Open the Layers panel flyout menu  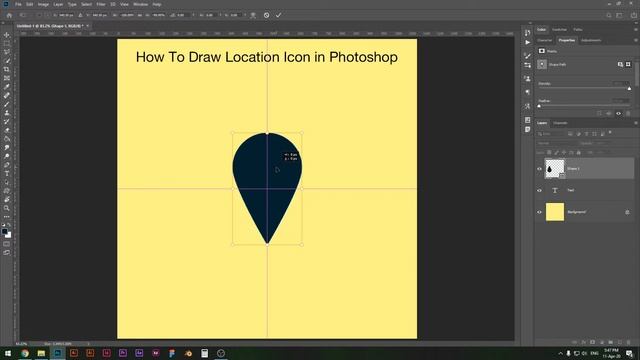coord(636,122)
